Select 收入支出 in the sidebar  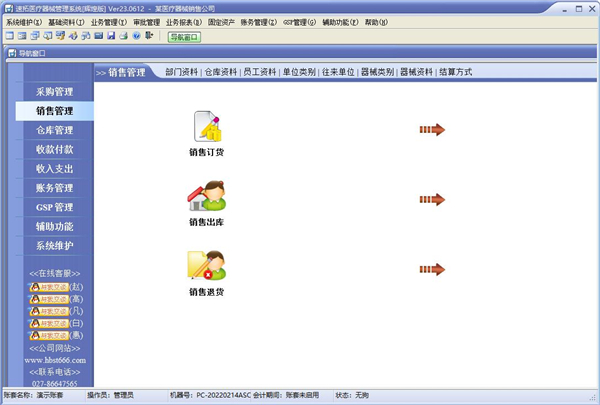(55, 168)
